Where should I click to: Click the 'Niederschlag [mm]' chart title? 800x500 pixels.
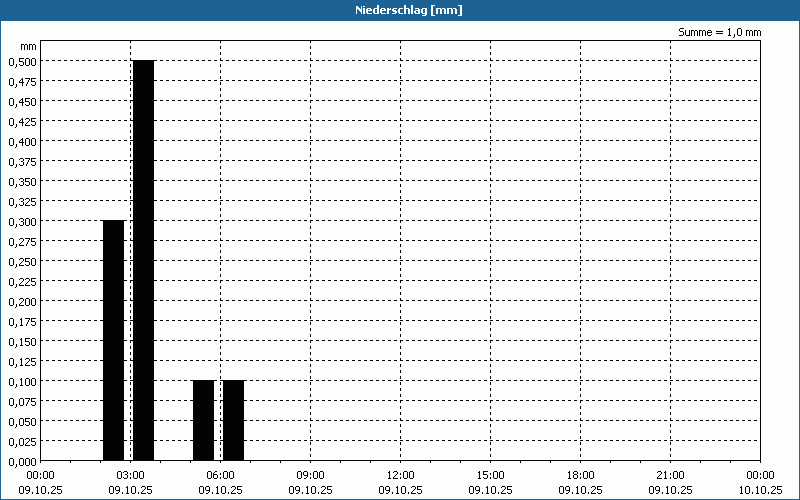[x=400, y=10]
